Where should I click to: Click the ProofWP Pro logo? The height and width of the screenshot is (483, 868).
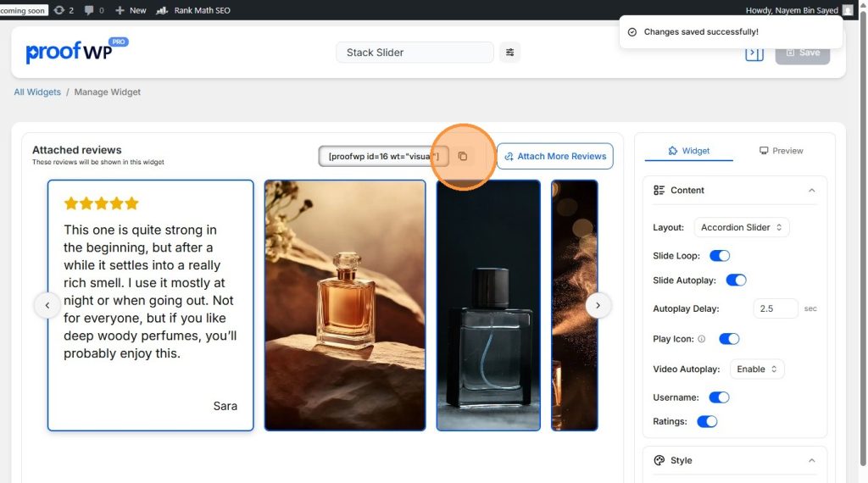pyautogui.click(x=76, y=52)
